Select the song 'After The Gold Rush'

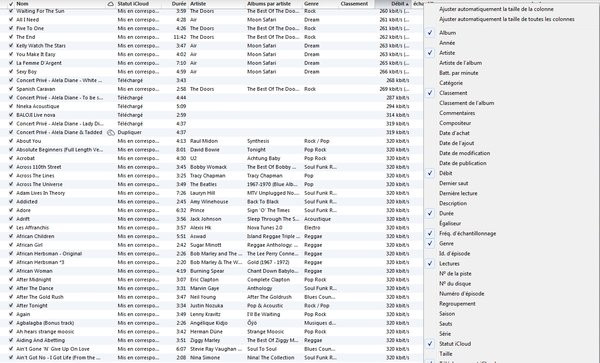tap(40, 297)
